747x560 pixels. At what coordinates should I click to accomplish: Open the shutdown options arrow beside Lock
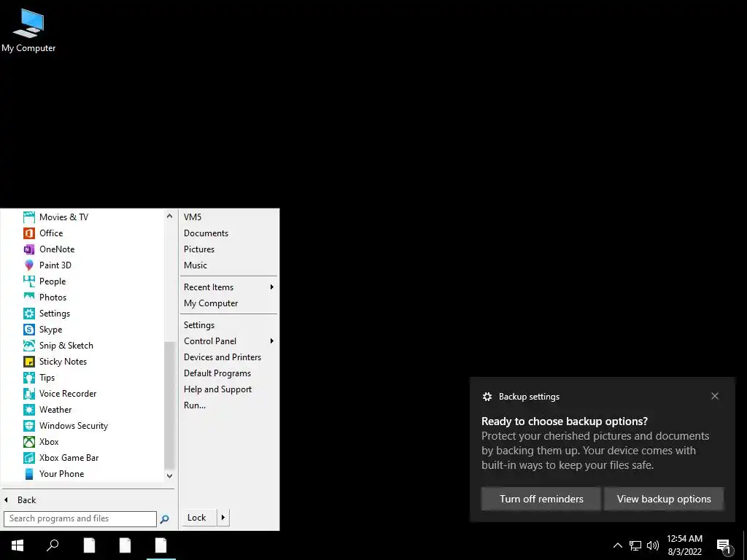tap(223, 518)
